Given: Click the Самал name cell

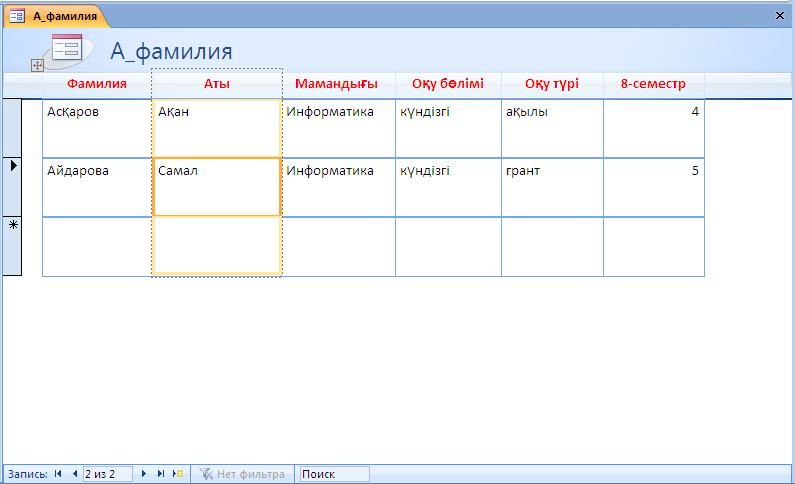Looking at the screenshot, I should [216, 187].
